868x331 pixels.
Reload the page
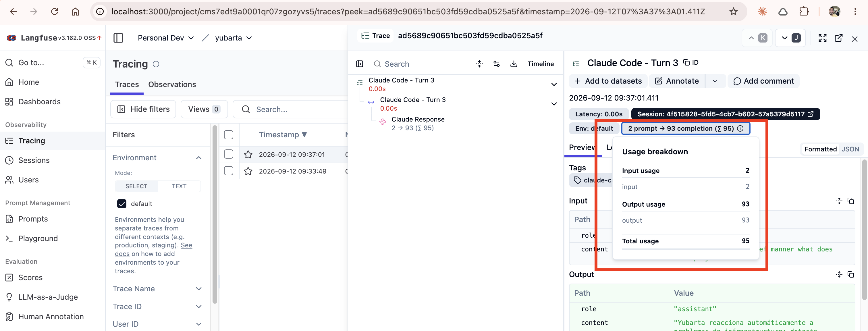click(55, 11)
